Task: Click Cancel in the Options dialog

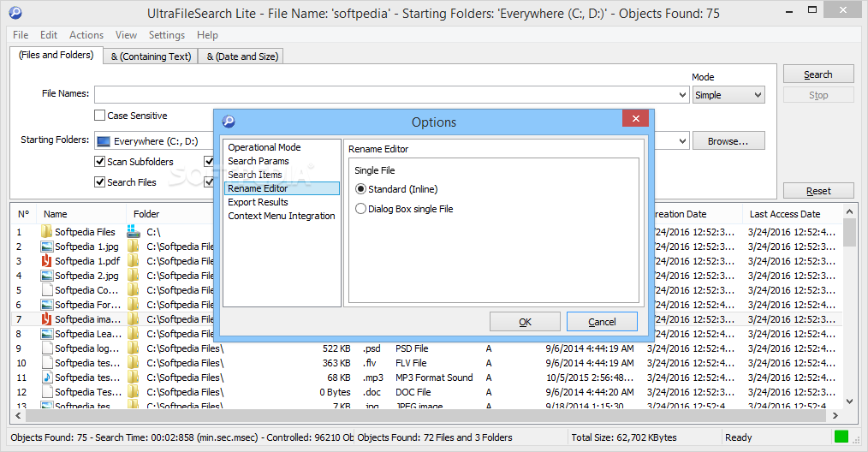Action: [x=602, y=322]
